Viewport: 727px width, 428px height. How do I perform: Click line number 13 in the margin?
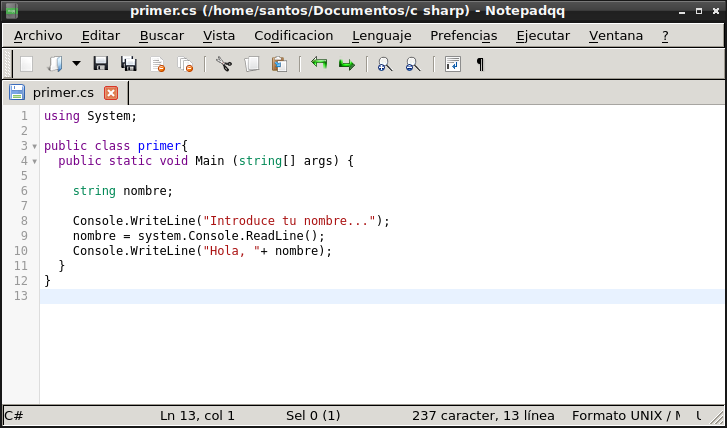tap(21, 296)
